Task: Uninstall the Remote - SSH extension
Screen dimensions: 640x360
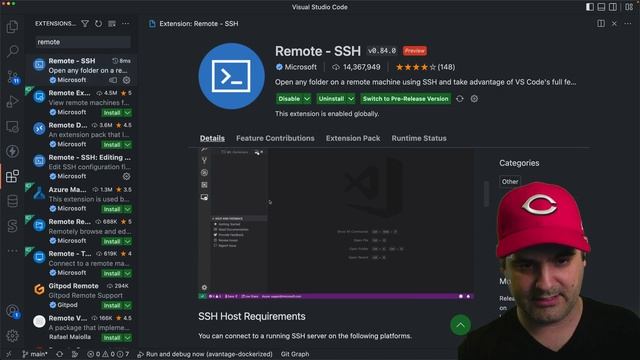Action: (331, 99)
